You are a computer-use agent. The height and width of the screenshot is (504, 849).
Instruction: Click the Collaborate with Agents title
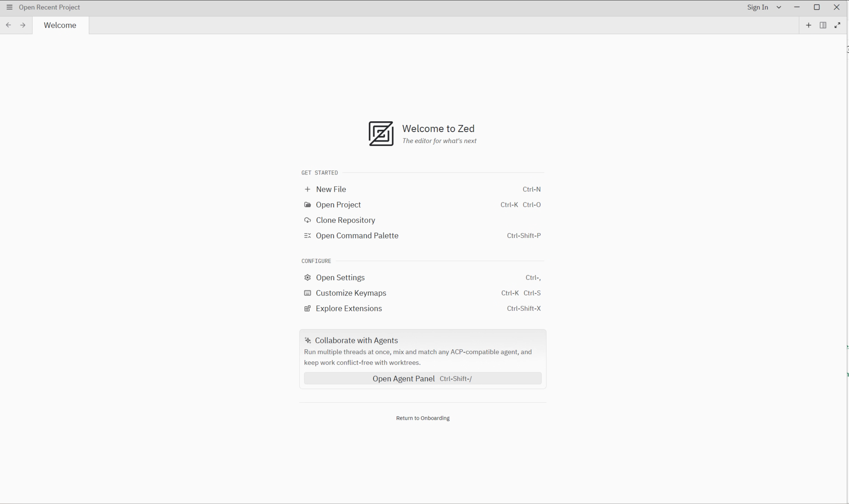click(x=356, y=340)
